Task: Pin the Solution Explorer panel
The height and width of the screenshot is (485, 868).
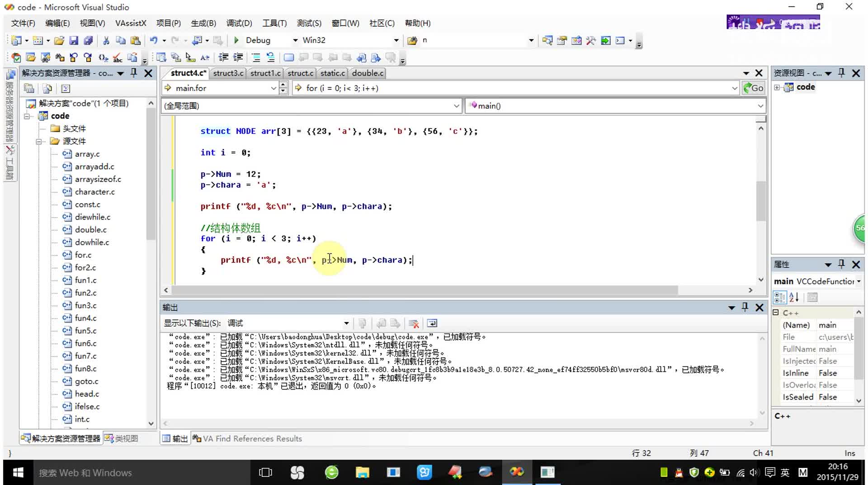Action: pyautogui.click(x=134, y=73)
